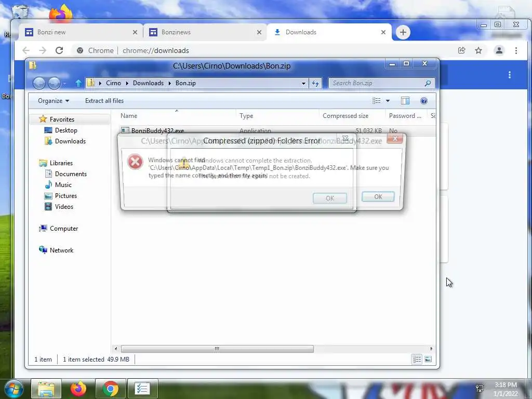Click the scroll right arrow
The height and width of the screenshot is (399, 532).
tap(431, 349)
